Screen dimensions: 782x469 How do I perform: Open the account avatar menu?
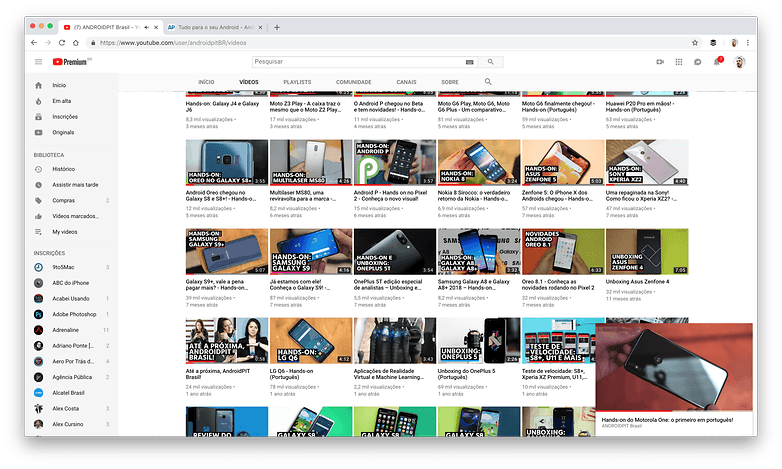click(x=739, y=62)
